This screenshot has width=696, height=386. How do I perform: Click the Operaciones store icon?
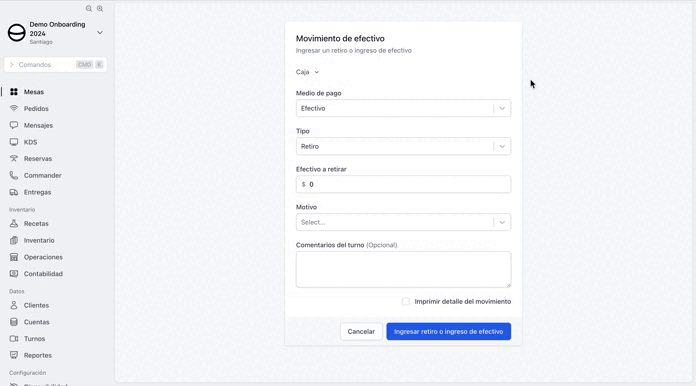pyautogui.click(x=14, y=257)
